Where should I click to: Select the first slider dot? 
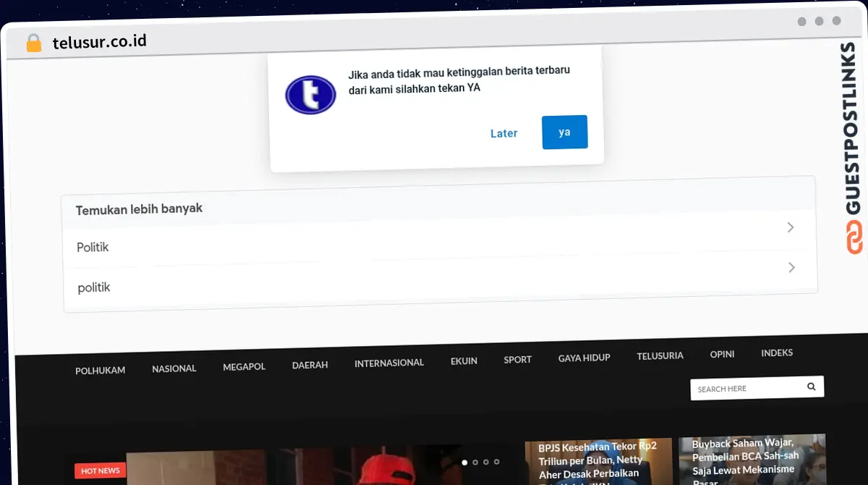[x=465, y=462]
